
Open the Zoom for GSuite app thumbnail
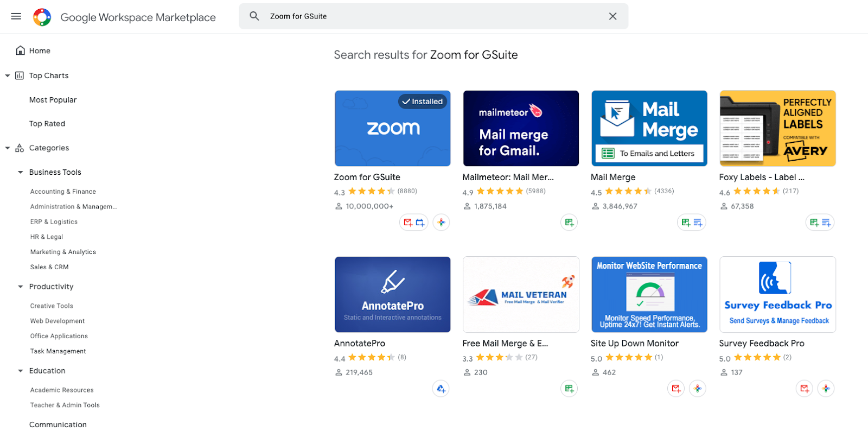point(393,128)
